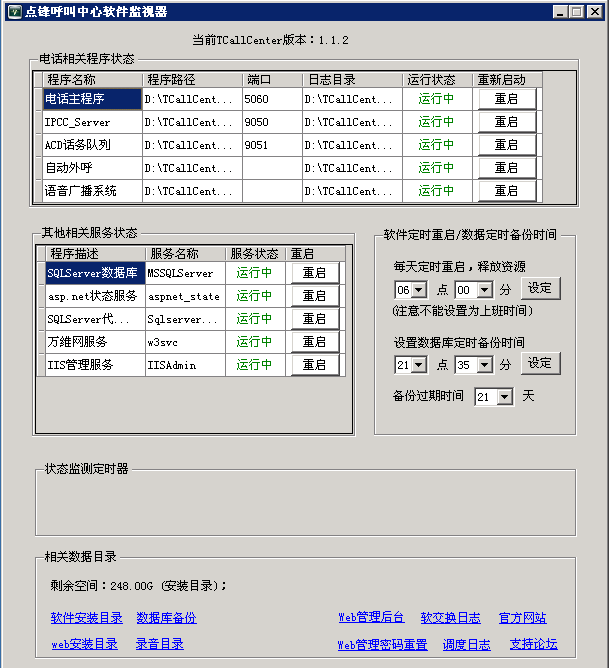Open the 录音目录 link
Screen dimensions: 609x668
(x=160, y=644)
